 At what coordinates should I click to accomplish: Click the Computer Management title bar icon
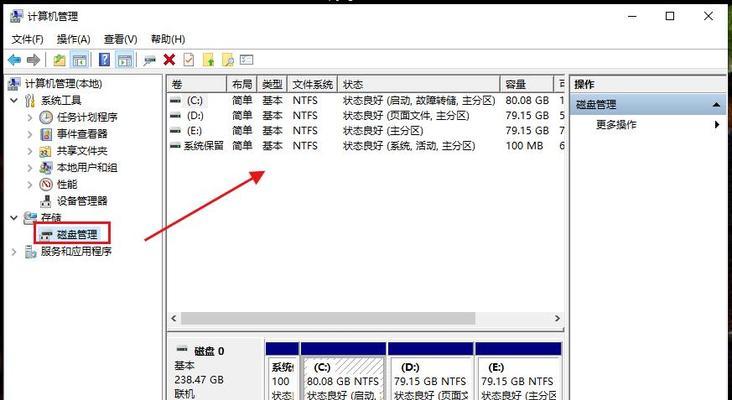(x=16, y=16)
